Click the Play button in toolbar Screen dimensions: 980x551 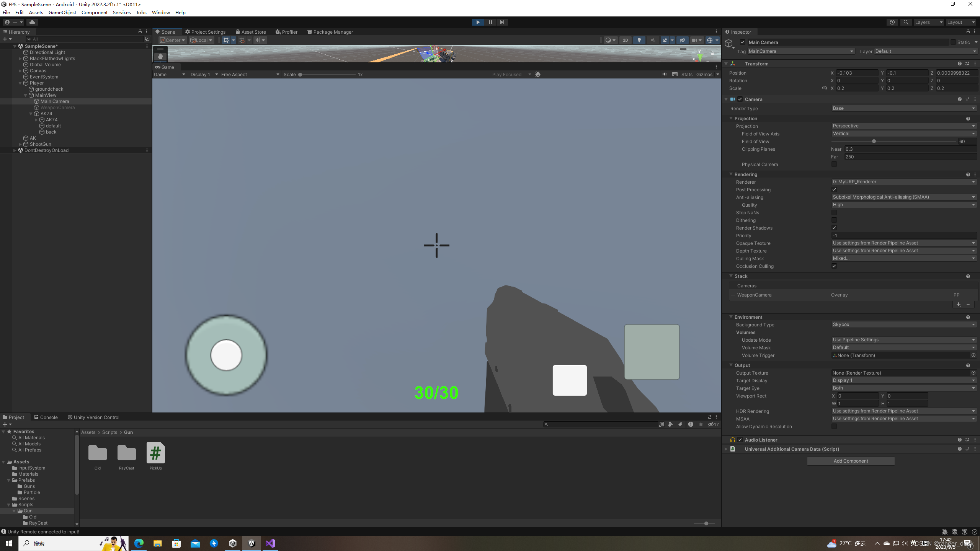coord(478,22)
